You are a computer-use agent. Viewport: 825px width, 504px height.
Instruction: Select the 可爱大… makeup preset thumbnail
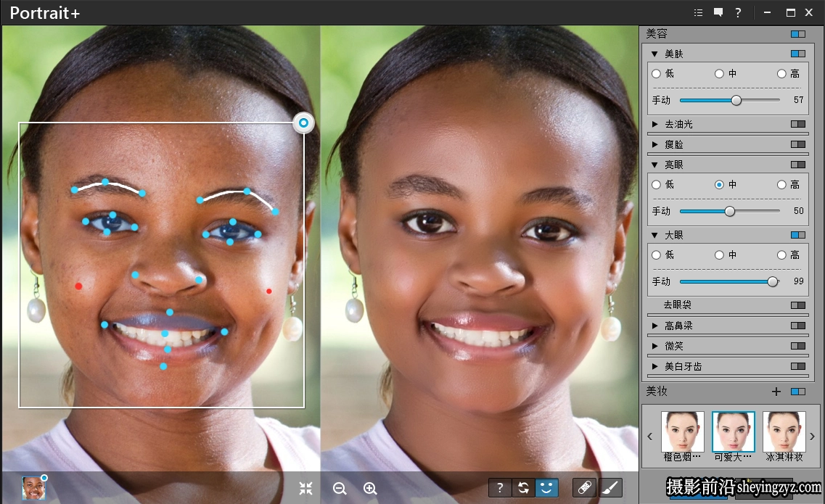pyautogui.click(x=733, y=431)
